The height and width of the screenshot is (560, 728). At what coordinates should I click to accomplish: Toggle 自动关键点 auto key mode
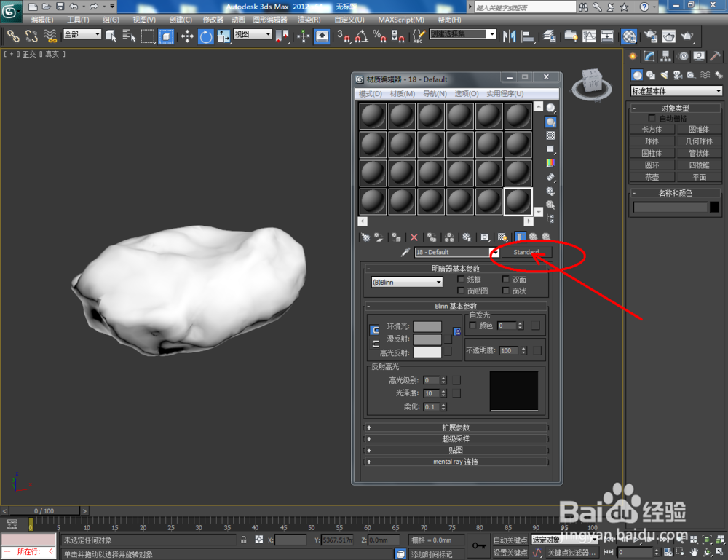pos(510,540)
